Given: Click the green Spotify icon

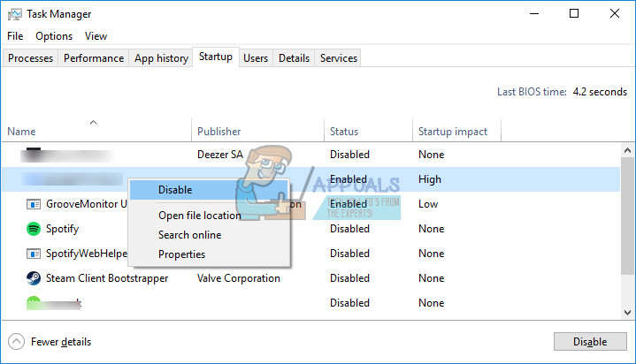Looking at the screenshot, I should click(x=34, y=229).
